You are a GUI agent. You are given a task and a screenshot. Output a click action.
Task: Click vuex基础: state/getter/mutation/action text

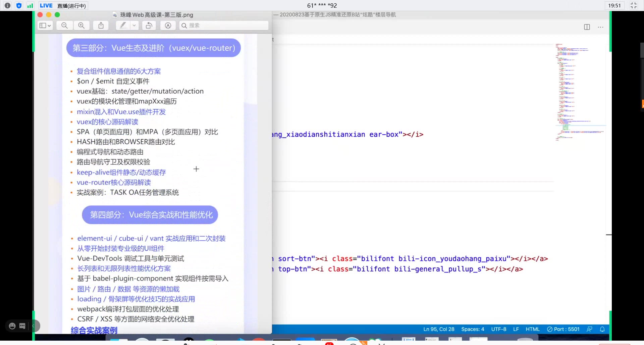[x=140, y=91]
